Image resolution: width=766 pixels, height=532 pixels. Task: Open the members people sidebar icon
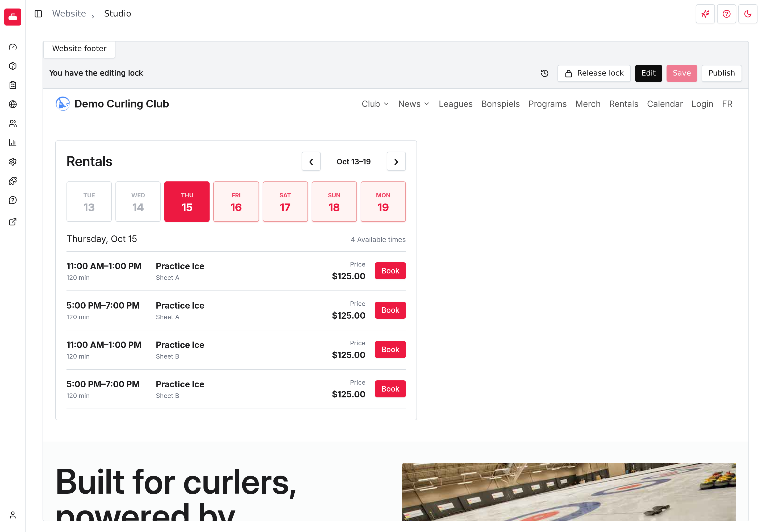coord(13,123)
